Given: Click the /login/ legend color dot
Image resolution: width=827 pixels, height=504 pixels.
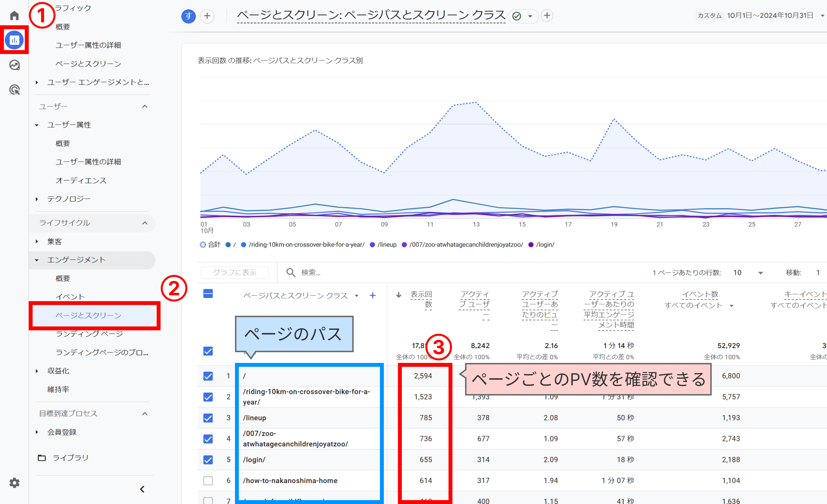Looking at the screenshot, I should tap(531, 245).
